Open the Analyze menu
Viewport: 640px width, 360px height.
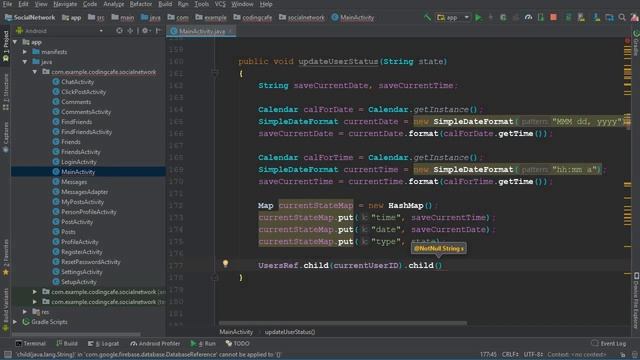click(x=113, y=4)
